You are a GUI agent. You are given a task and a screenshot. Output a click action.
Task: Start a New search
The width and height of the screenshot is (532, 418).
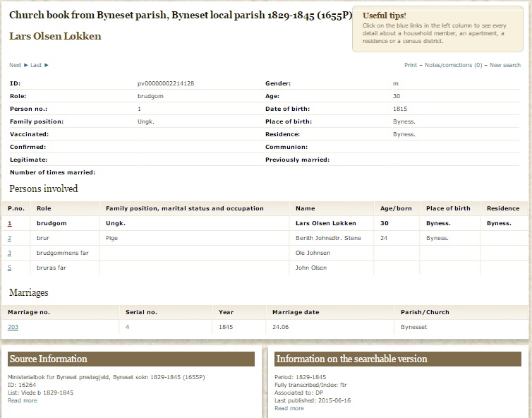pos(505,65)
